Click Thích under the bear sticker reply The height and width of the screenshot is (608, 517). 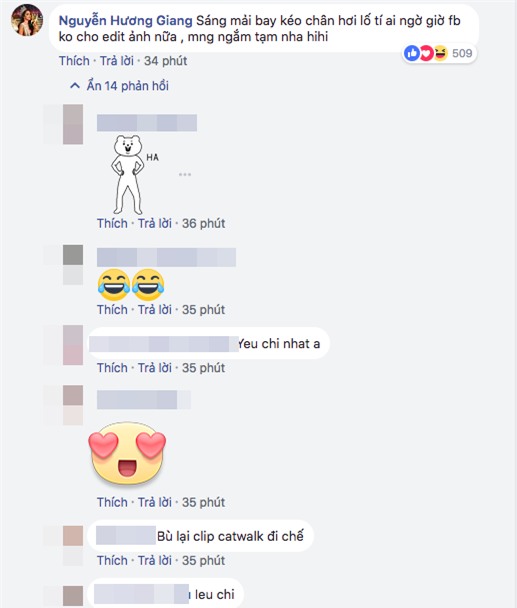coord(112,223)
